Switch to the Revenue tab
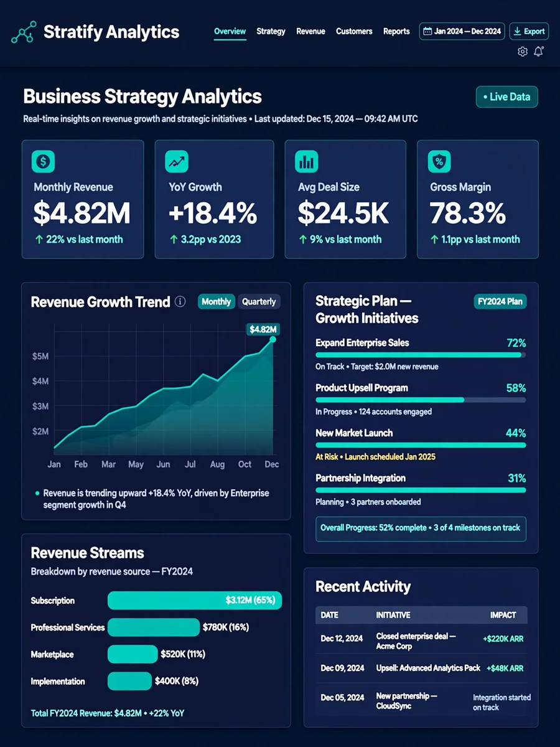Viewport: 560px width, 747px height. (x=310, y=31)
